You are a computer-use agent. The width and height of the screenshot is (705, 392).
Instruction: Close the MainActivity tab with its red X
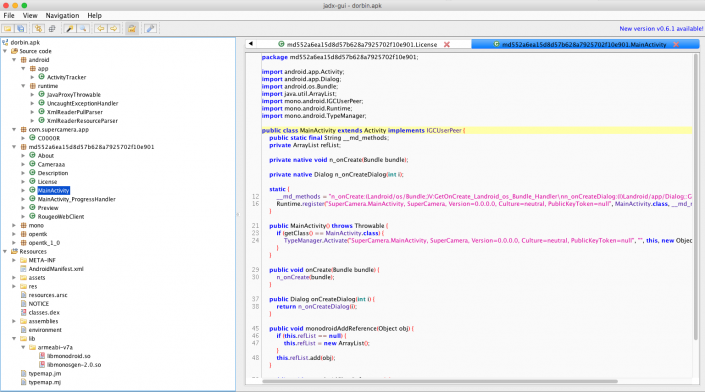point(676,45)
